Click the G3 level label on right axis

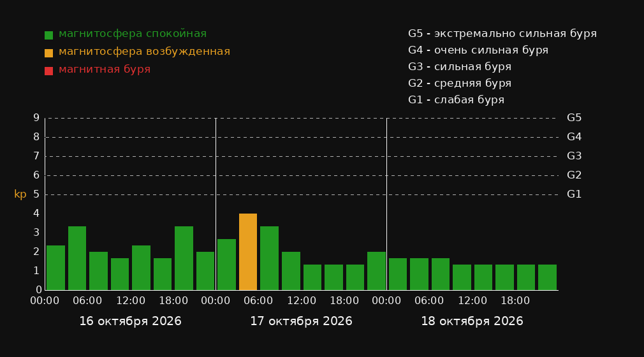point(574,156)
